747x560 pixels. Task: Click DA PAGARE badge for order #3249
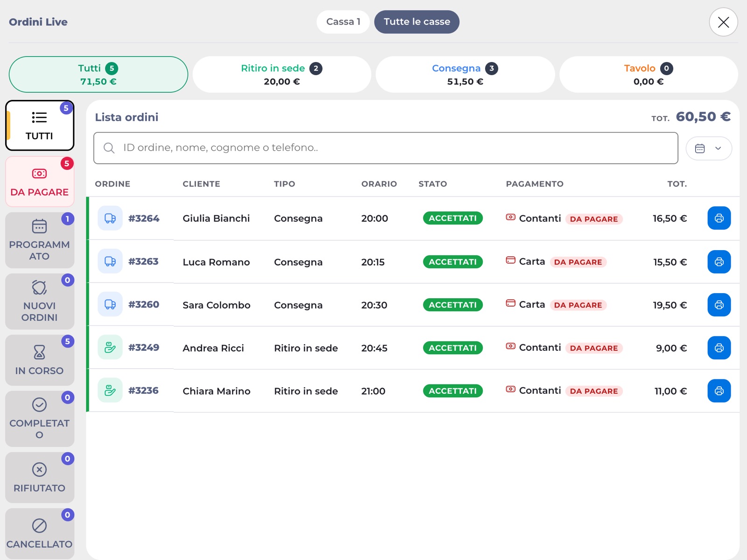click(x=594, y=348)
